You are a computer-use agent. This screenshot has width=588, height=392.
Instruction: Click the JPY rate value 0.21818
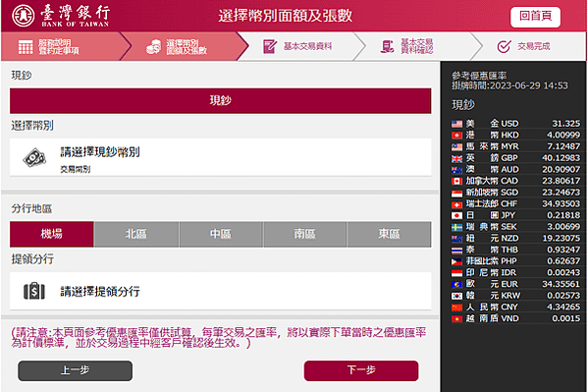563,215
